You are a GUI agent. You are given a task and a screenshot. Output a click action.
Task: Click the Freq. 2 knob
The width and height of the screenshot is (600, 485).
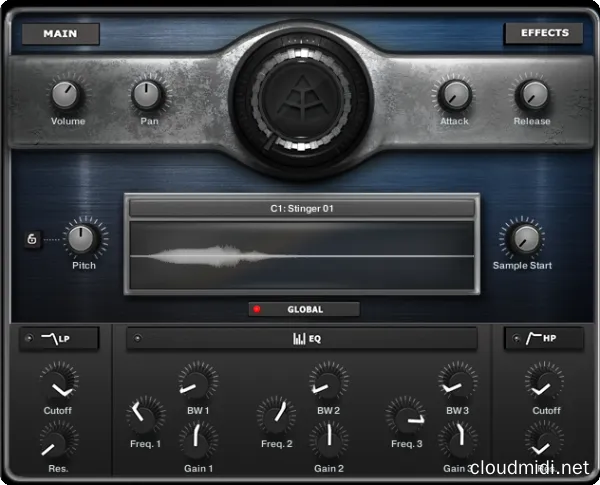(x=276, y=415)
